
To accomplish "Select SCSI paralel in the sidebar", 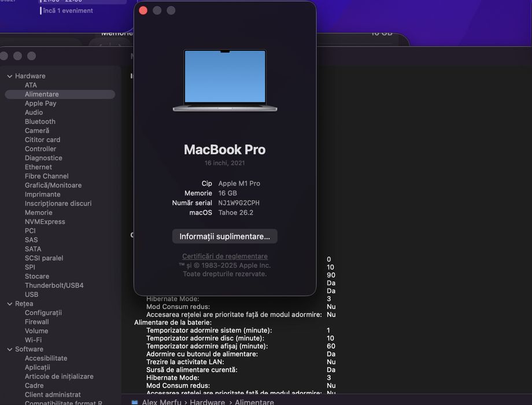I will click(44, 259).
